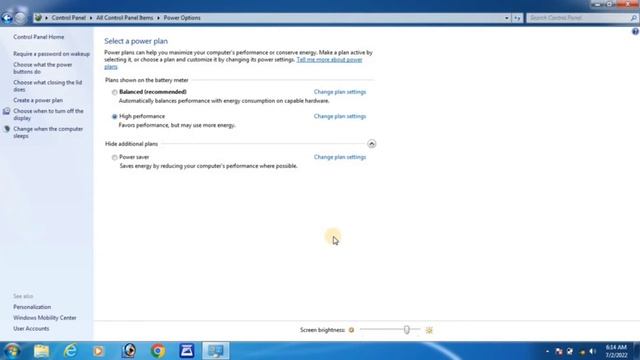Collapse additional plans with chevron button
The height and width of the screenshot is (360, 640).
pos(371,144)
